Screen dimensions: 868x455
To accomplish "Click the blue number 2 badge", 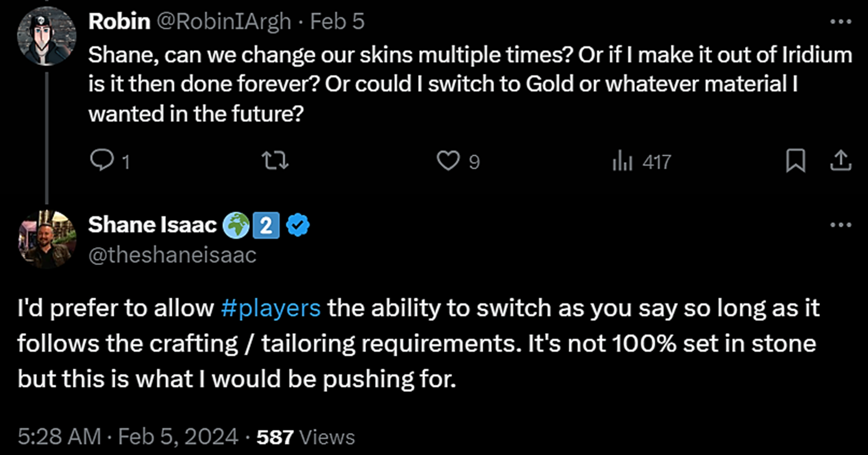I will click(266, 225).
